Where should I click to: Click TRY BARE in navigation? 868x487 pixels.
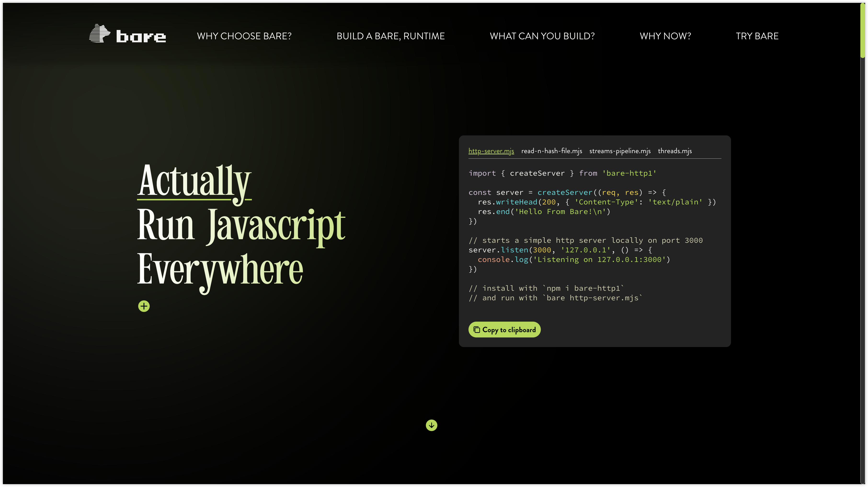tap(757, 36)
